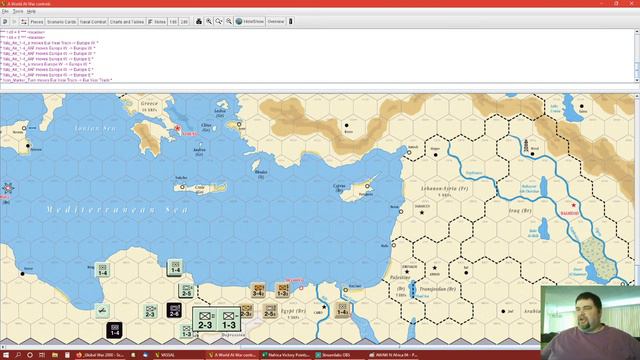Click the webcam video overlay
640x360 pixels.
(x=590, y=322)
